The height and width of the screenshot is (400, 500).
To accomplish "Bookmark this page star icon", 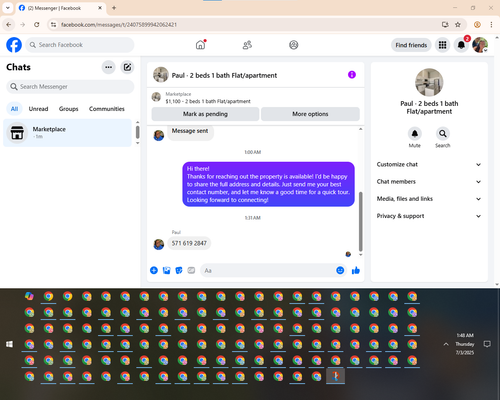I will (458, 25).
